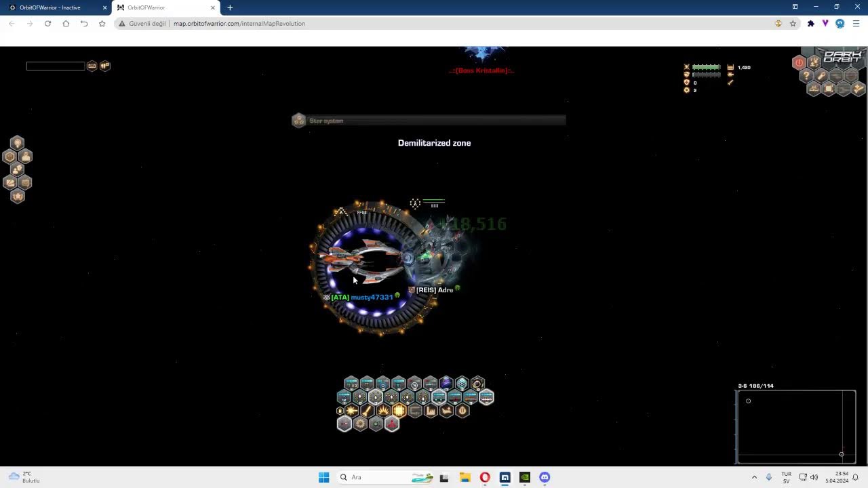Select player [ATA] musty47331 name label
The width and height of the screenshot is (868, 488).
(x=361, y=297)
